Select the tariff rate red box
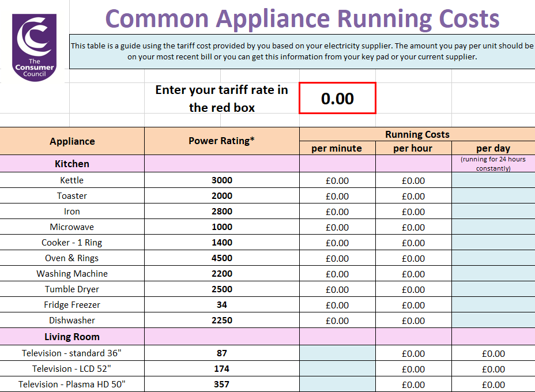Image resolution: width=535 pixels, height=392 pixels. tap(337, 98)
